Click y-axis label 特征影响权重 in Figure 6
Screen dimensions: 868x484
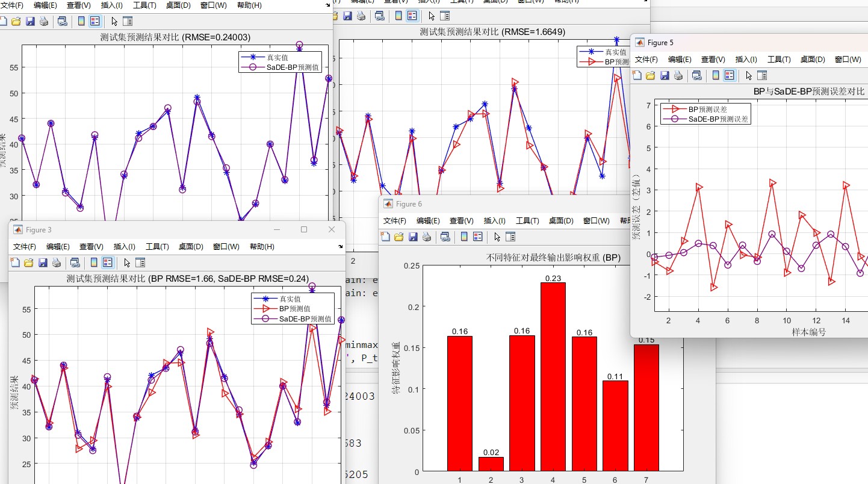point(396,368)
